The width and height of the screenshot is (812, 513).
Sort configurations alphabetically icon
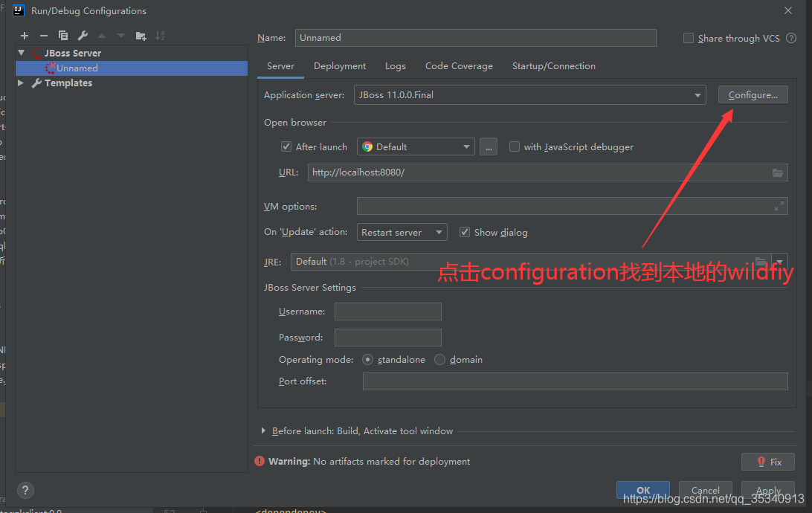pyautogui.click(x=160, y=36)
